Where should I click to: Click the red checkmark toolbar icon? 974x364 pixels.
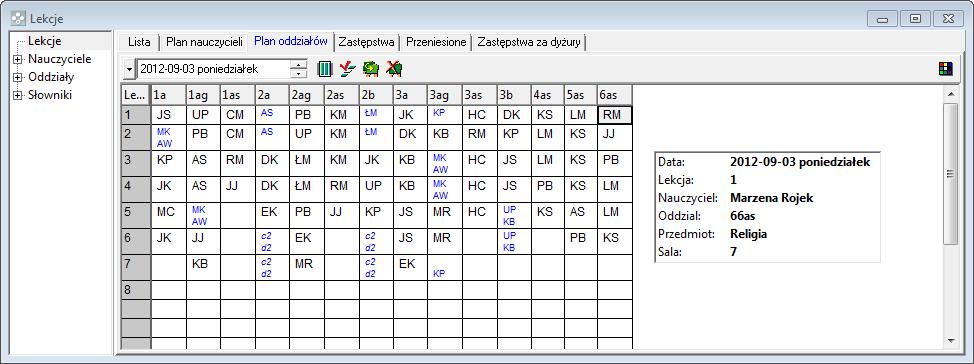coord(348,69)
